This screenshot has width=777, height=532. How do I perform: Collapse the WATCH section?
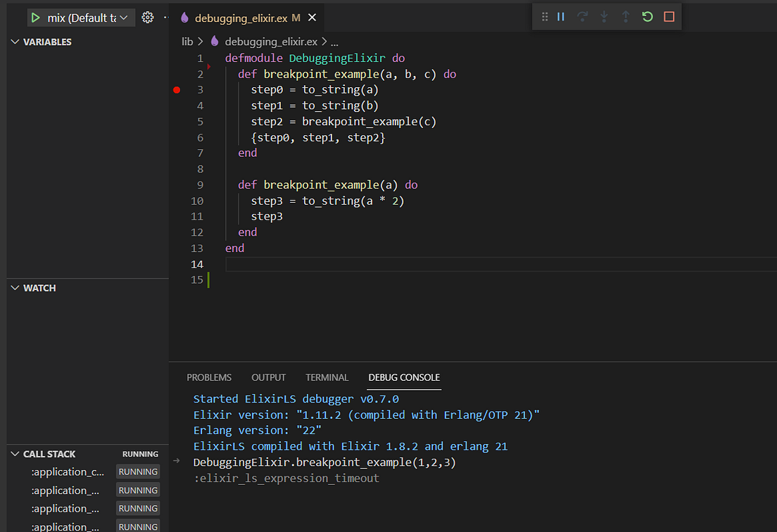tap(14, 288)
